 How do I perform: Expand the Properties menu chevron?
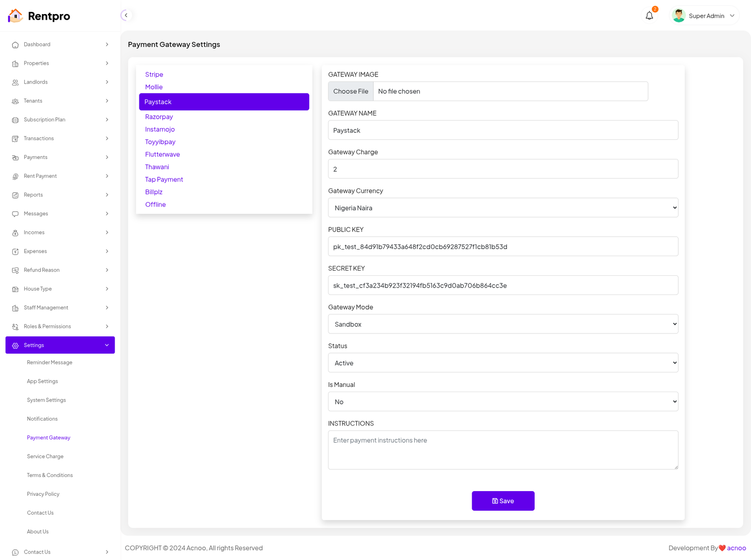(x=107, y=63)
